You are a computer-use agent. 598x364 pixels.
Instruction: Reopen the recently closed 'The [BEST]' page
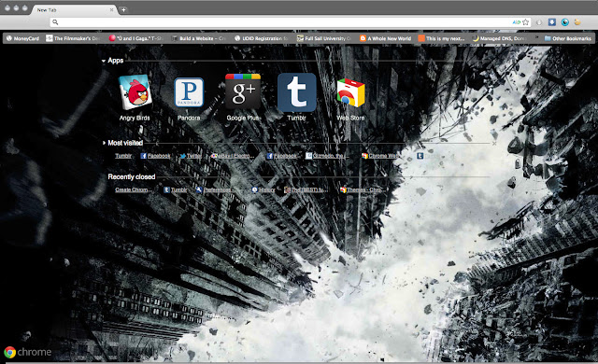pos(306,189)
